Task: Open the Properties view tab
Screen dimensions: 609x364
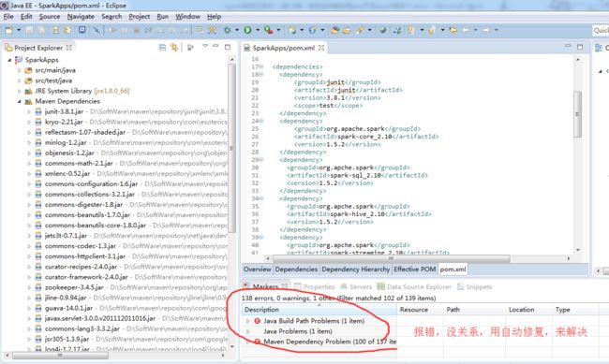Action: [315, 286]
